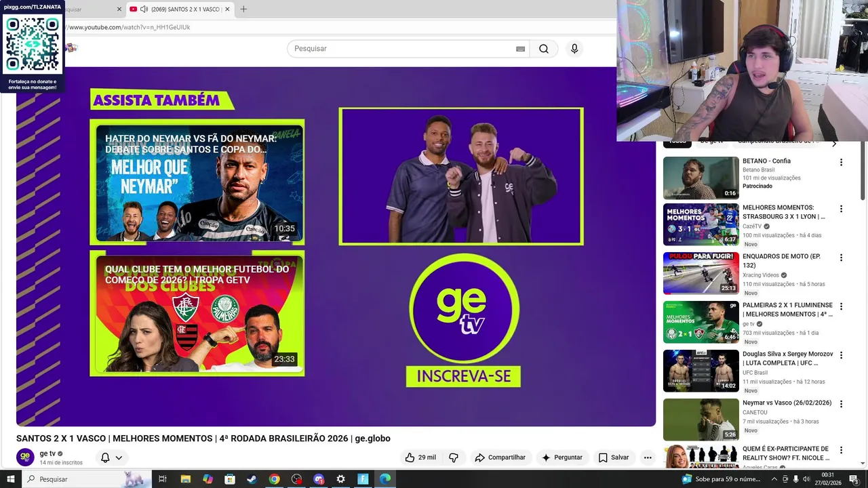Mute the tab playing Santos 2 x 1 Vasco
Image resolution: width=868 pixels, height=488 pixels.
(144, 9)
